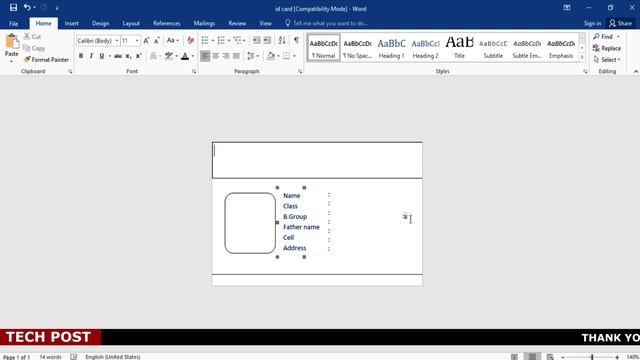
Task: Click the zoom slider handle
Action: (592, 357)
